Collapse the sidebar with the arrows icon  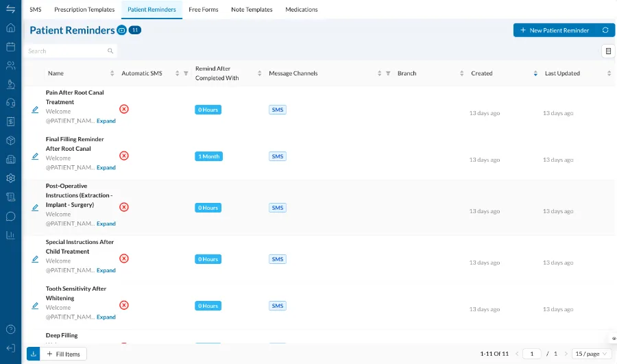pos(10,9)
